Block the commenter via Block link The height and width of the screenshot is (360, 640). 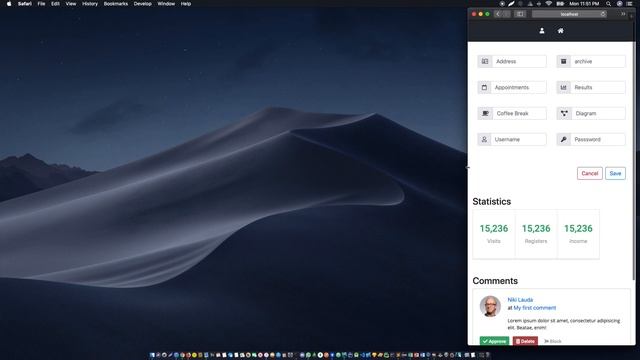(553, 341)
